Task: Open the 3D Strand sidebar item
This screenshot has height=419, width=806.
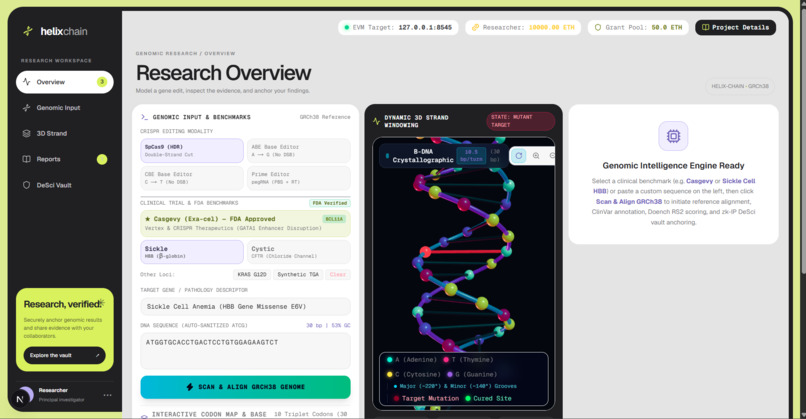Action: [x=64, y=133]
